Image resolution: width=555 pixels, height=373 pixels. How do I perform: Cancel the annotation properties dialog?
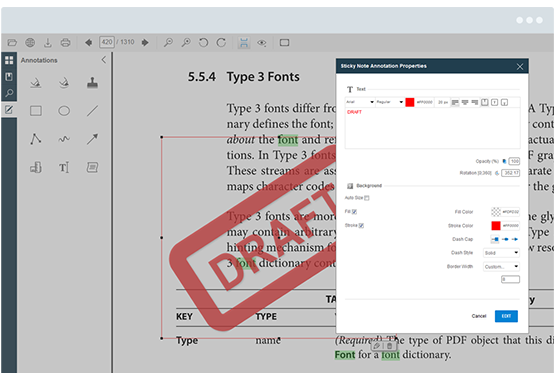[x=479, y=316]
